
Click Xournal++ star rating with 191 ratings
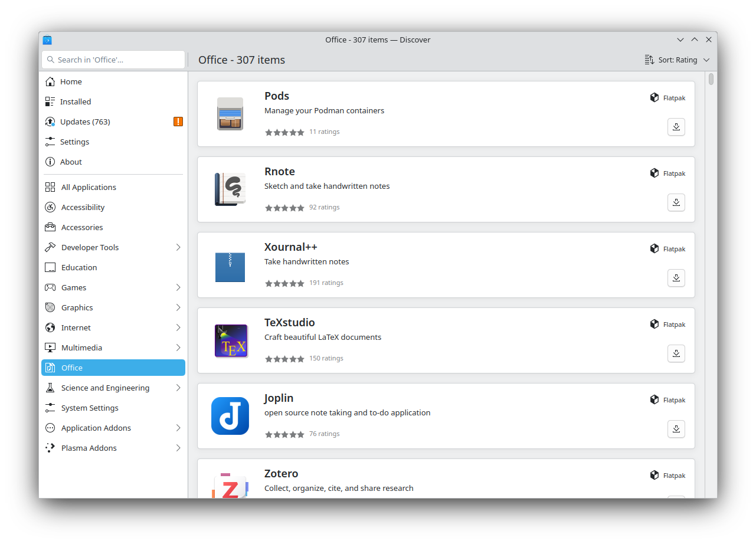click(x=284, y=283)
